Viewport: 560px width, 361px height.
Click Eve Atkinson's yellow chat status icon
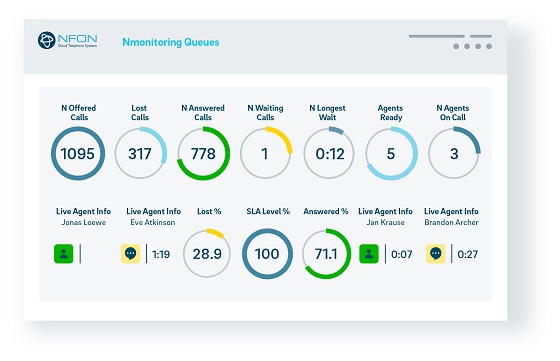coord(130,254)
